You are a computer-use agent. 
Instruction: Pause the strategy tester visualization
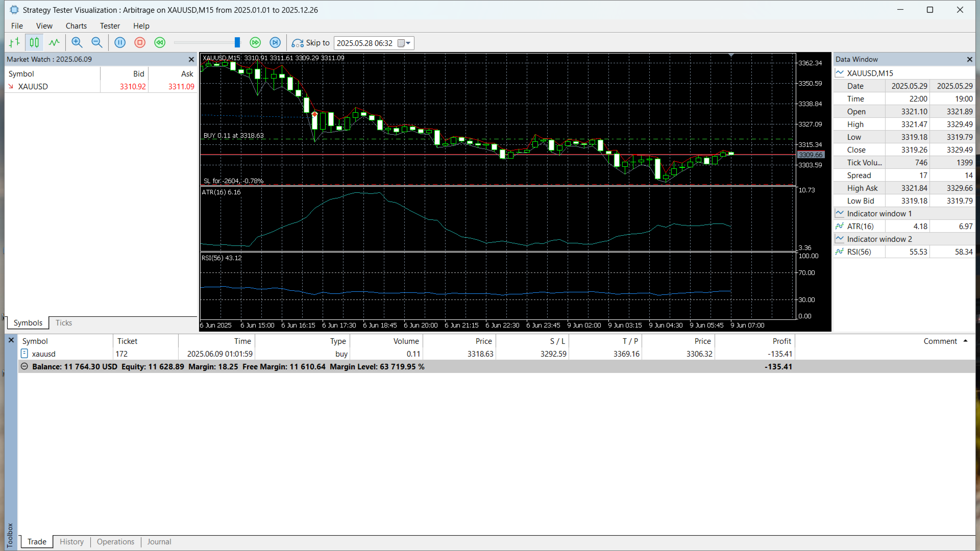120,43
